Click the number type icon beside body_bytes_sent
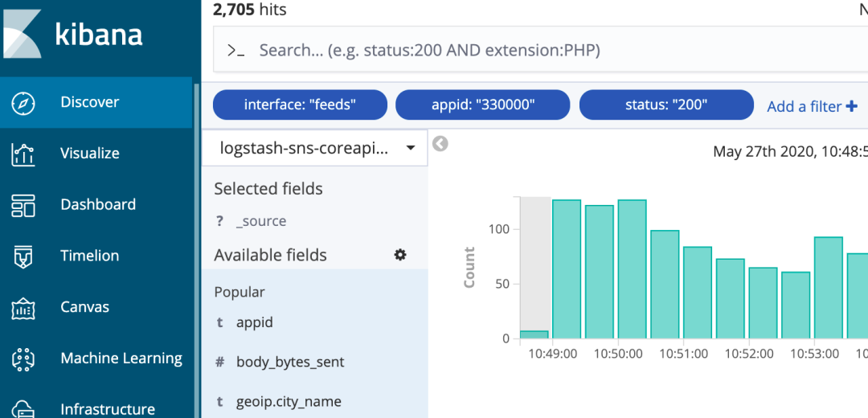Screen dimensions: 868x418 [219, 362]
